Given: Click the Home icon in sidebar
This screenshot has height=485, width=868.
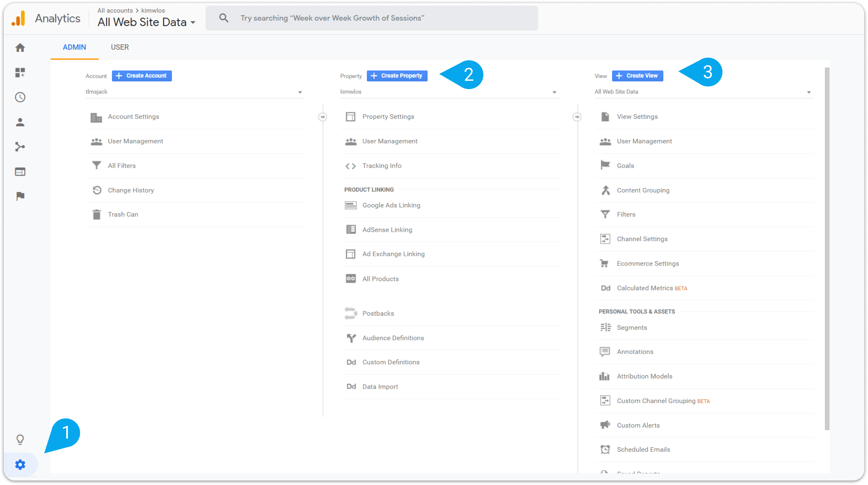Looking at the screenshot, I should coord(20,48).
